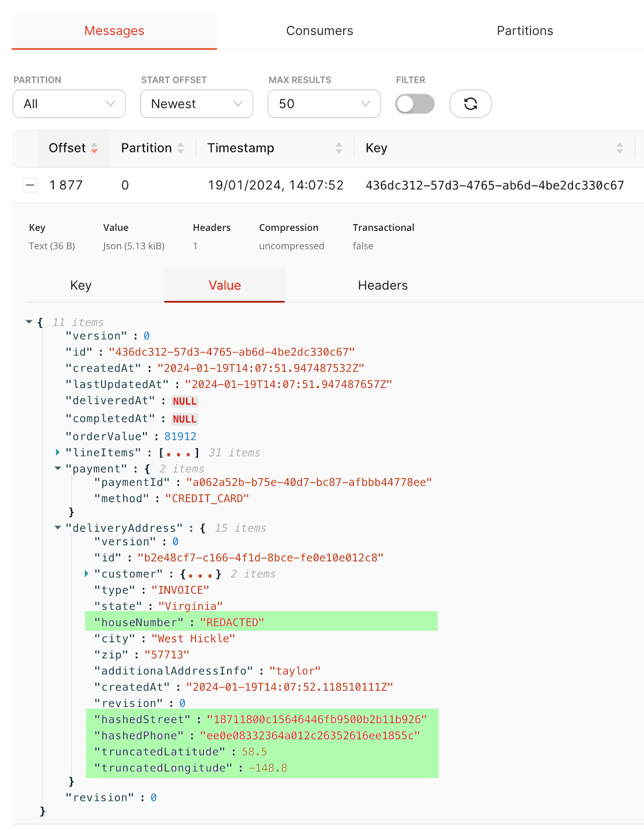The width and height of the screenshot is (644, 830).
Task: Click the method value CREDIT_CARD
Action: click(207, 499)
